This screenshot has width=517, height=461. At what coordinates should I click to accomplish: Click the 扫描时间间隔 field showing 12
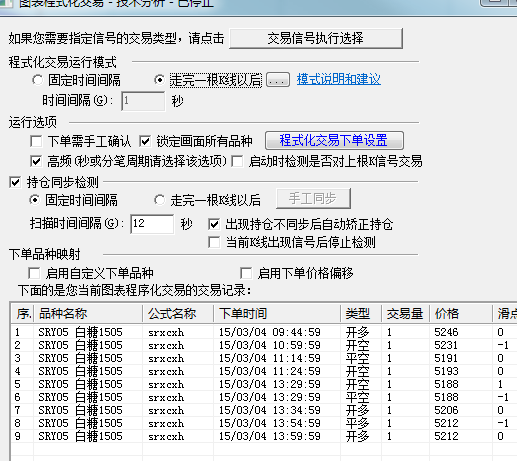pos(152,224)
